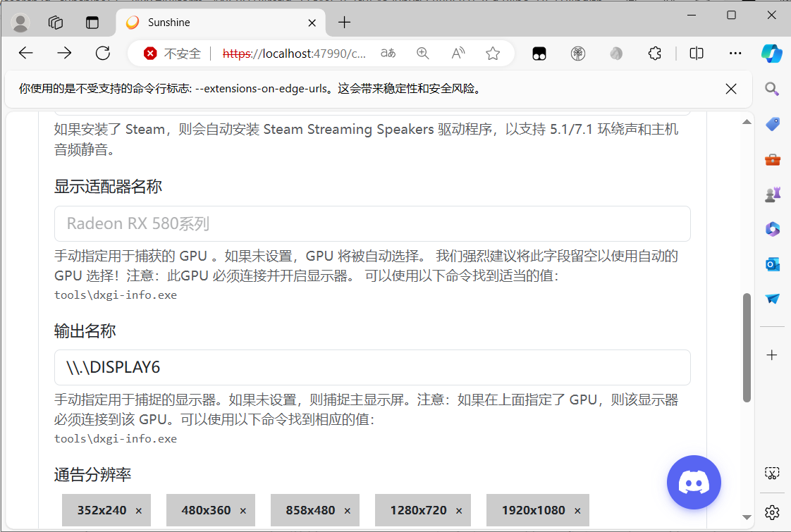Open the sidebar shopping tag icon
The height and width of the screenshot is (532, 791).
[x=773, y=124]
